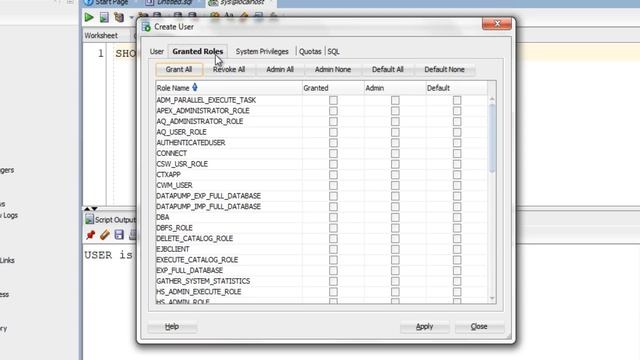Check Granted for the DBA role
Viewport: 640px width, 360px height.
333,217
